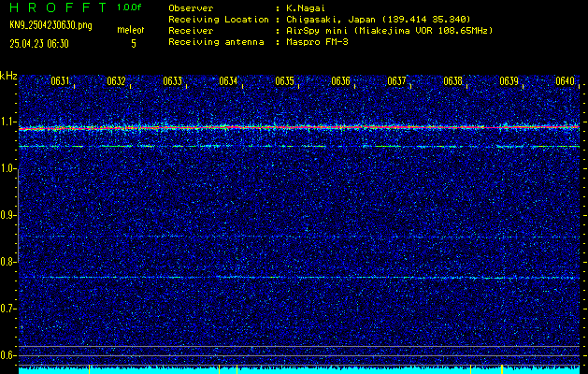588x374 pixels.
Task: Click the yellow meteor marker just after 0638
Action: 470,369
